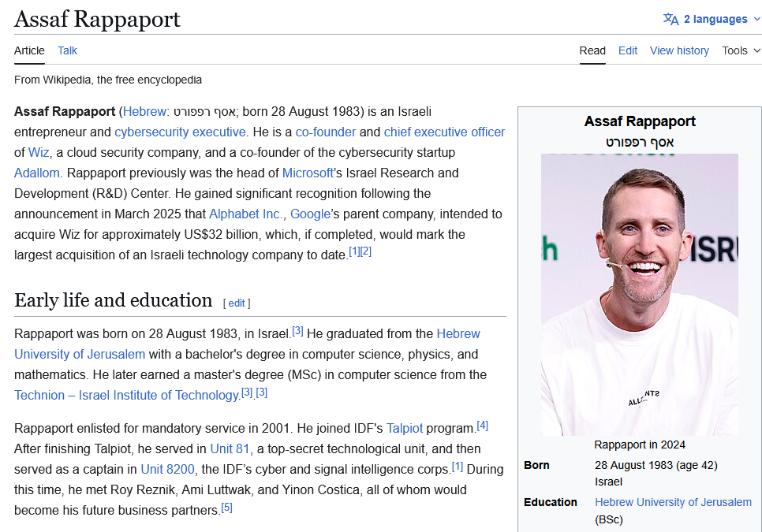Jump to citation [1] after 'company to date'

(x=354, y=251)
